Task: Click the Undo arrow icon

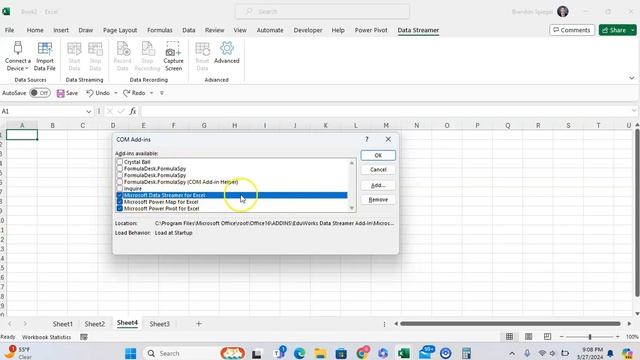Action: point(90,93)
